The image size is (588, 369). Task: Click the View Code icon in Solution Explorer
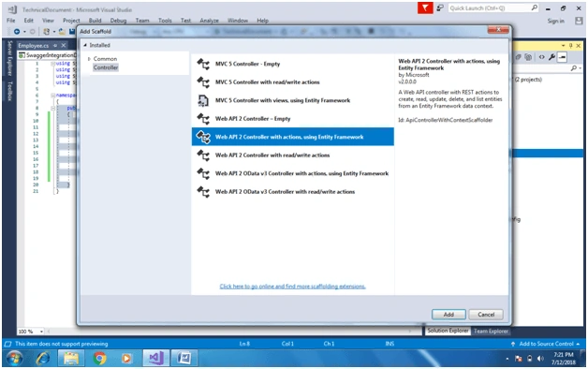(541, 57)
